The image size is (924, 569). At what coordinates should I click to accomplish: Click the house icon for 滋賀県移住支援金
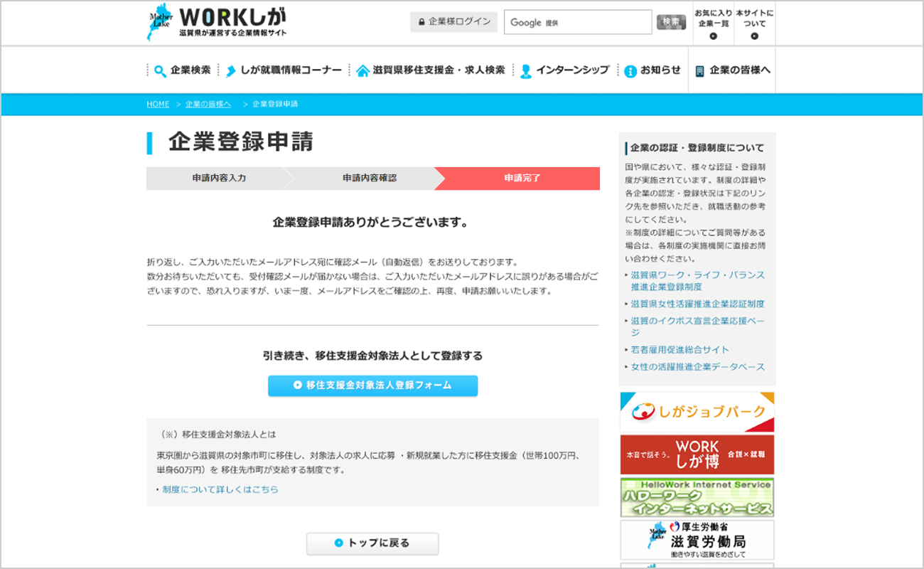362,70
